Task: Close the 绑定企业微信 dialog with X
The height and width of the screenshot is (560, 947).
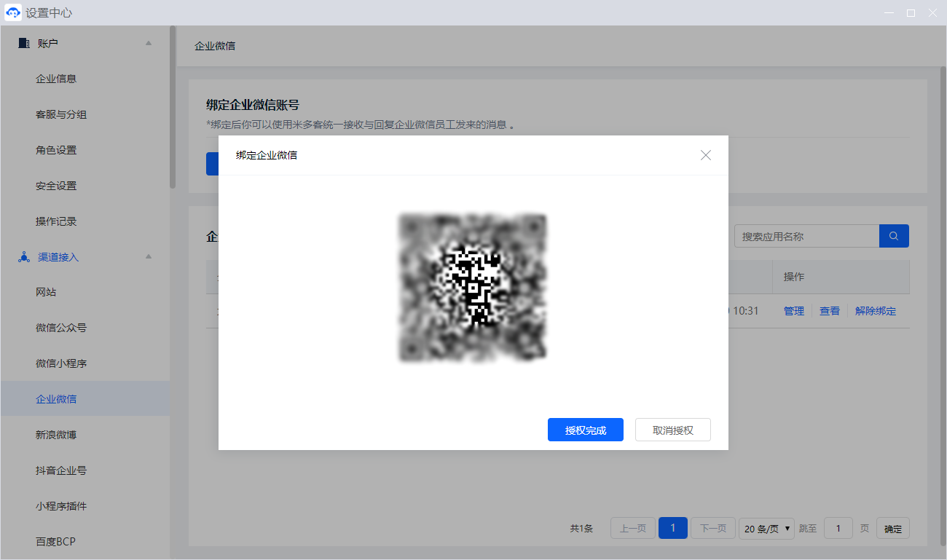Action: pos(705,155)
